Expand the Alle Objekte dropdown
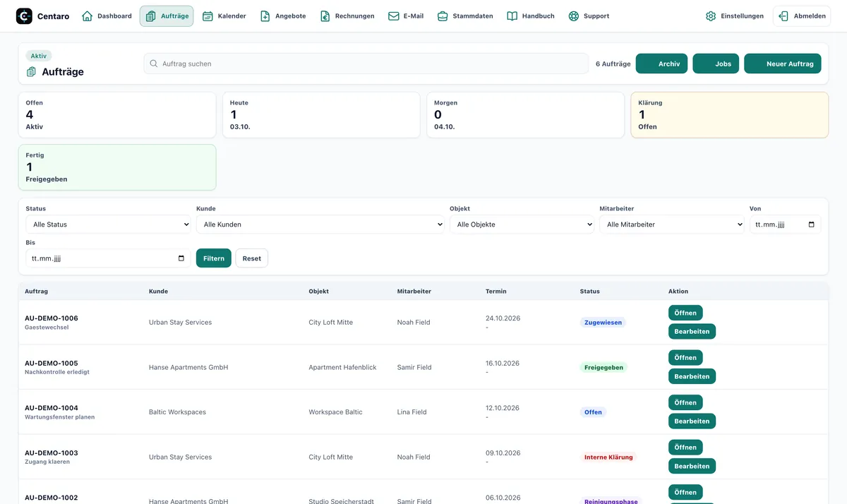 [522, 224]
